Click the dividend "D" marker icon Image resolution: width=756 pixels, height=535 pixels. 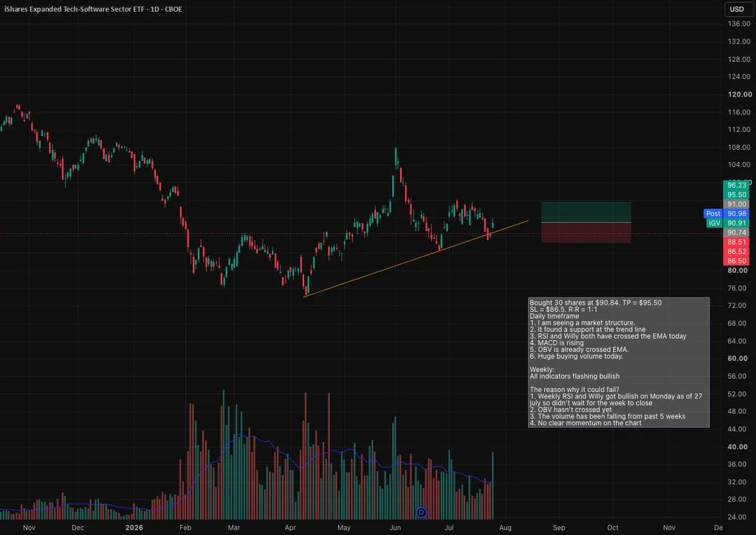(422, 512)
